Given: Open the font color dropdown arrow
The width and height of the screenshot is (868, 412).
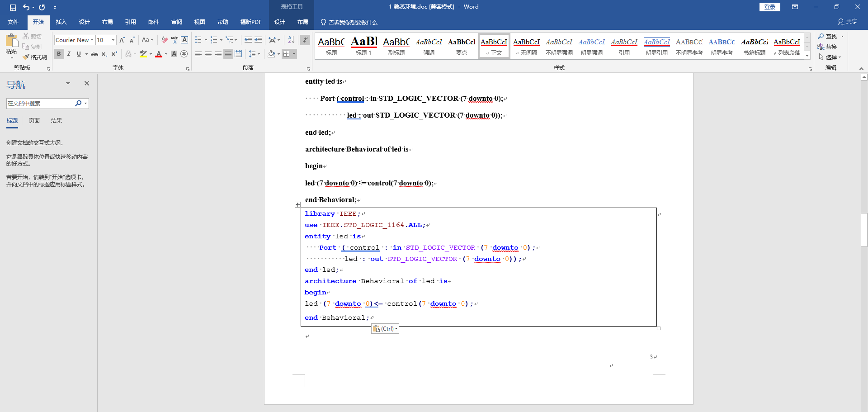Looking at the screenshot, I should 165,54.
